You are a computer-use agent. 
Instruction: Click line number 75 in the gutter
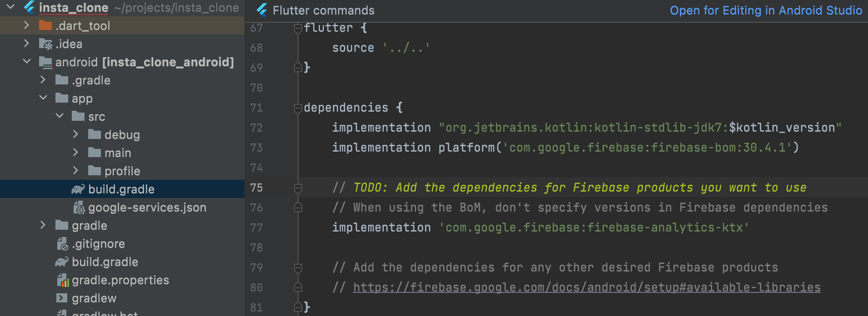click(x=256, y=188)
